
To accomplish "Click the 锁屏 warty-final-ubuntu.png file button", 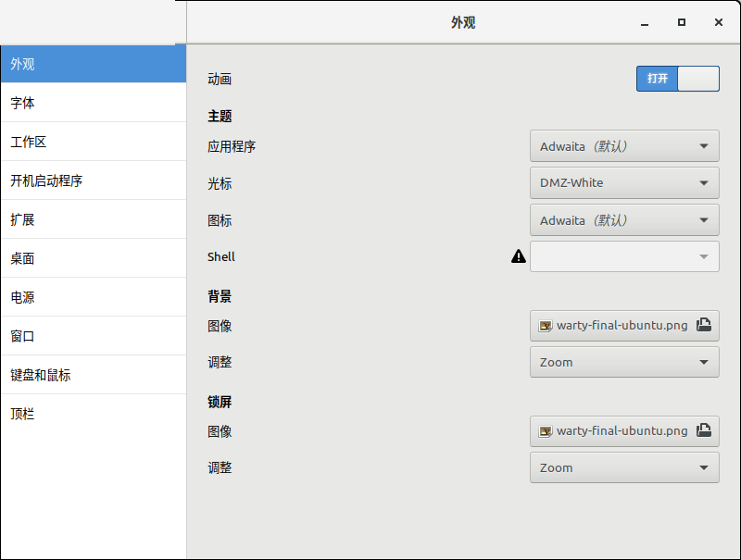I will (614, 431).
